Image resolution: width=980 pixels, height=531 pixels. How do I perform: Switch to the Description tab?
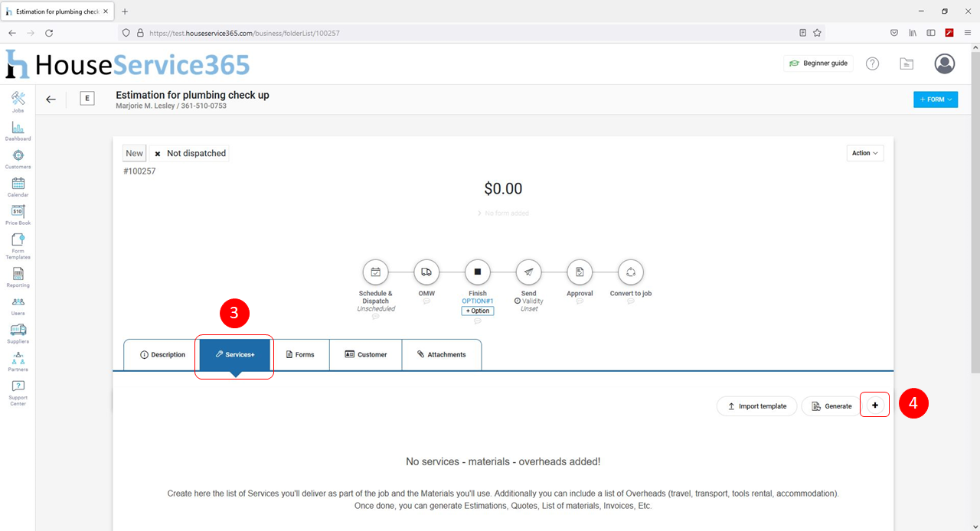[x=162, y=355]
